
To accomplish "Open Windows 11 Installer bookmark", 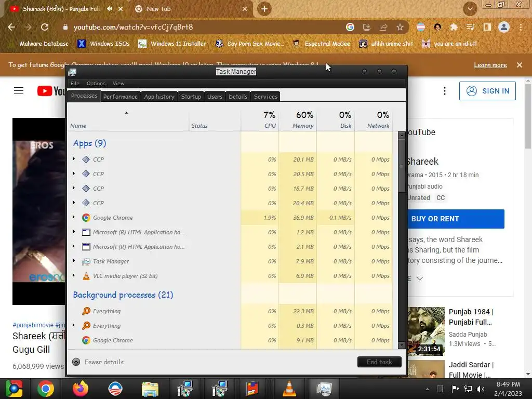I will pos(172,44).
